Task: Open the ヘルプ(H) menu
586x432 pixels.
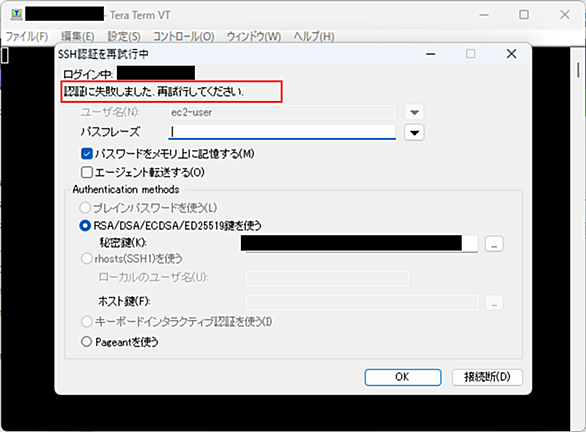Action: pyautogui.click(x=314, y=36)
